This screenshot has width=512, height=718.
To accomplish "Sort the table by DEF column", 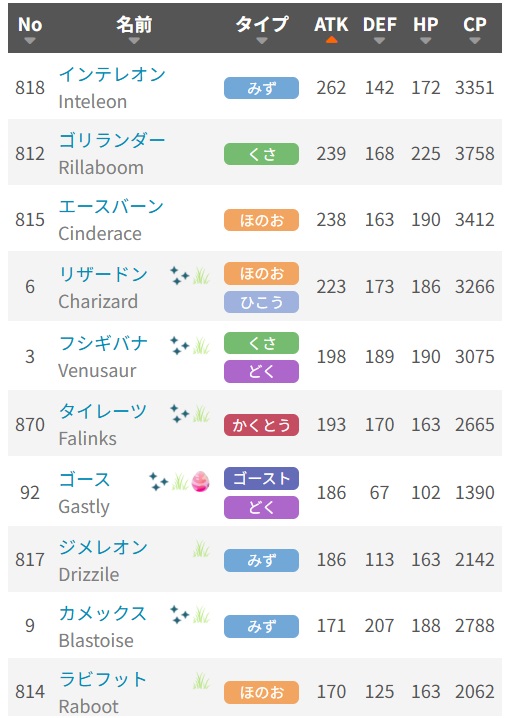I will click(379, 28).
